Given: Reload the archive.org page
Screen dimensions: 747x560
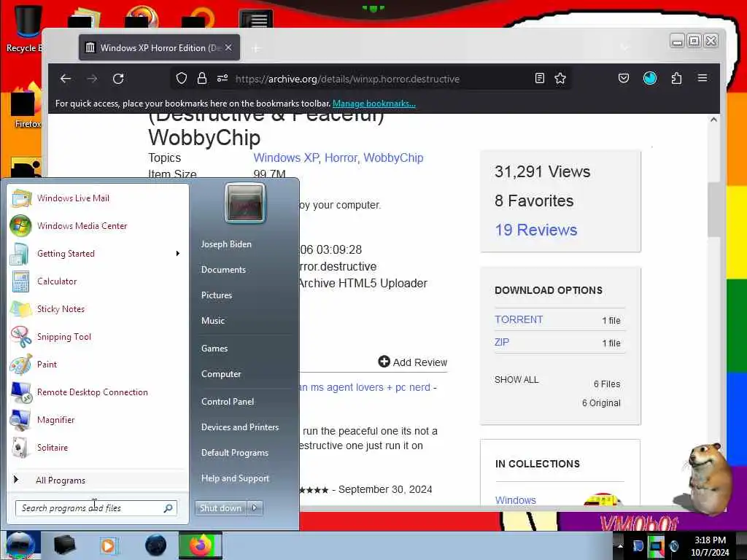Looking at the screenshot, I should [118, 79].
